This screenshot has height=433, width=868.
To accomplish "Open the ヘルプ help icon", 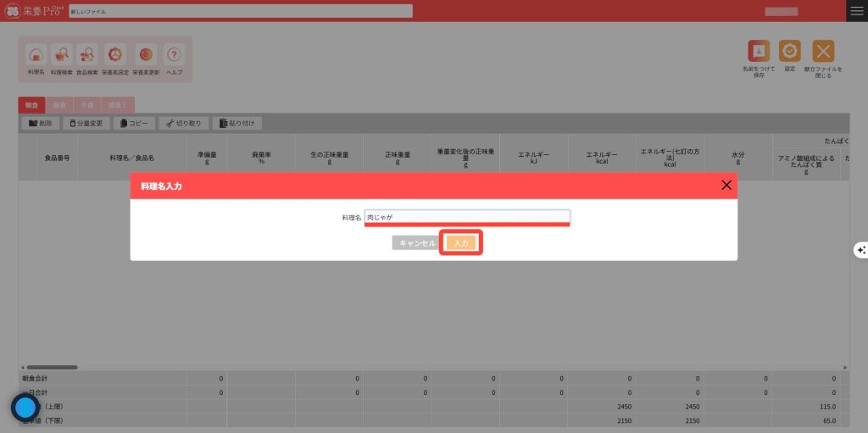I will click(x=174, y=56).
